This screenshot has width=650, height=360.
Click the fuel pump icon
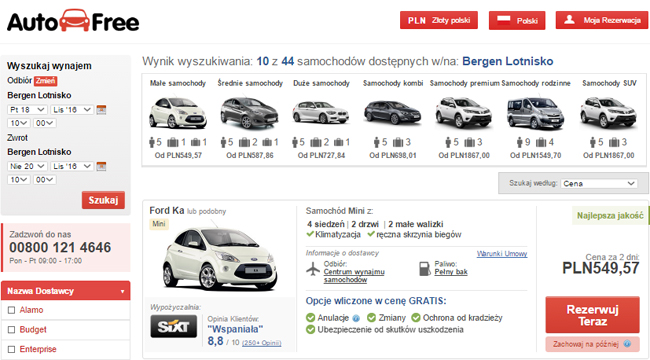tap(425, 268)
